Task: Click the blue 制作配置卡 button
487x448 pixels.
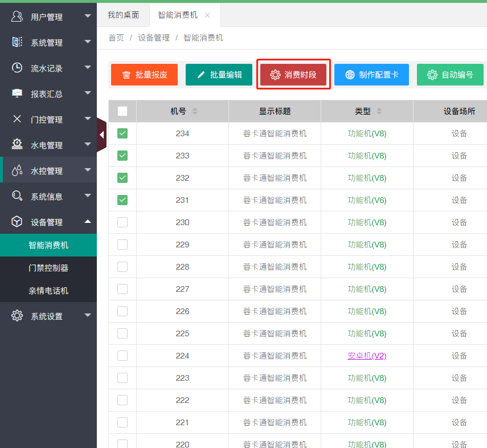Action: 371,75
